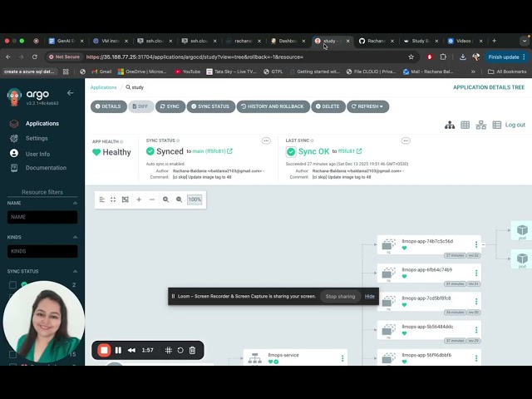532x399 pixels.
Task: Click Log out
Action: coord(515,125)
